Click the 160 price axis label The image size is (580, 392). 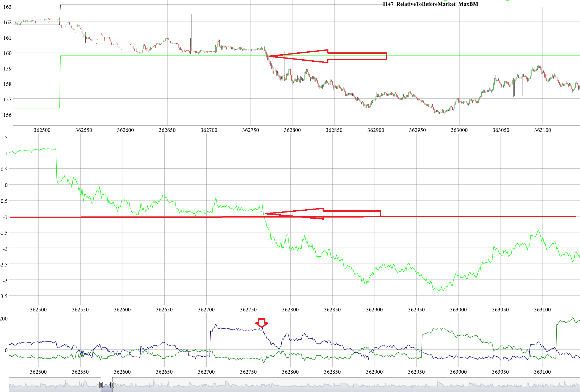point(7,53)
